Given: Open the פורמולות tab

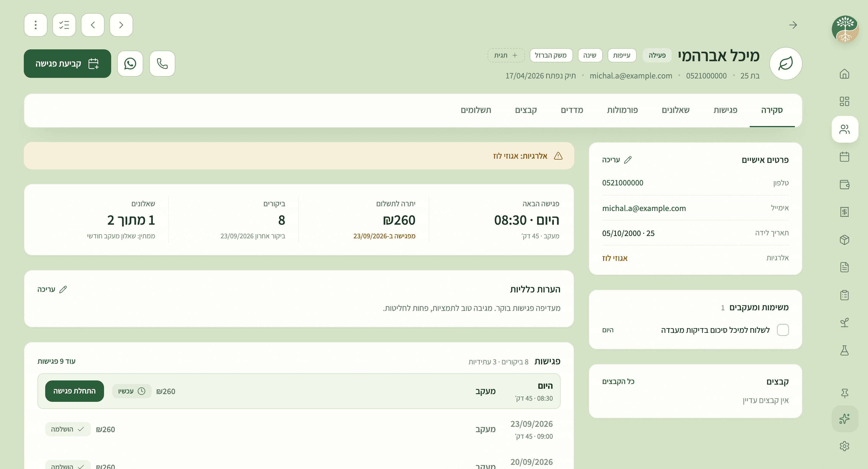Looking at the screenshot, I should pos(622,110).
